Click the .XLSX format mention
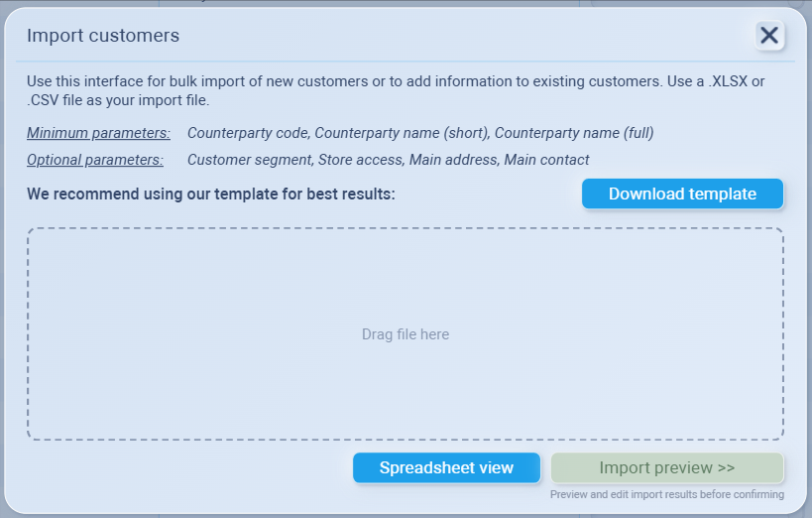The image size is (812, 518). click(728, 81)
